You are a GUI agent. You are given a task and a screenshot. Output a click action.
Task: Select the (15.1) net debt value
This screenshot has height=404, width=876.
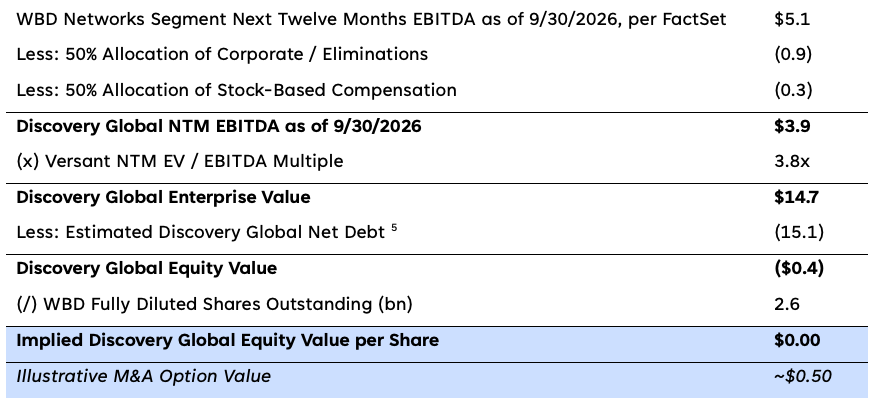pyautogui.click(x=797, y=233)
